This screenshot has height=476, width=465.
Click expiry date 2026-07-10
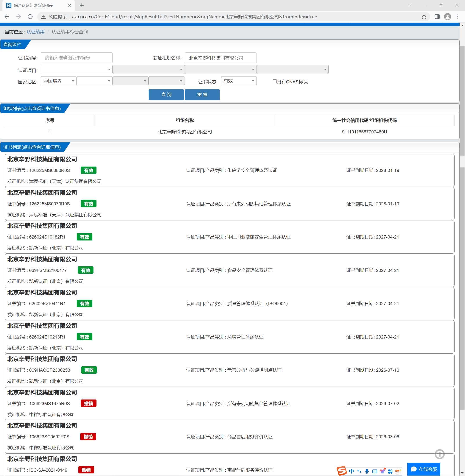(387, 370)
